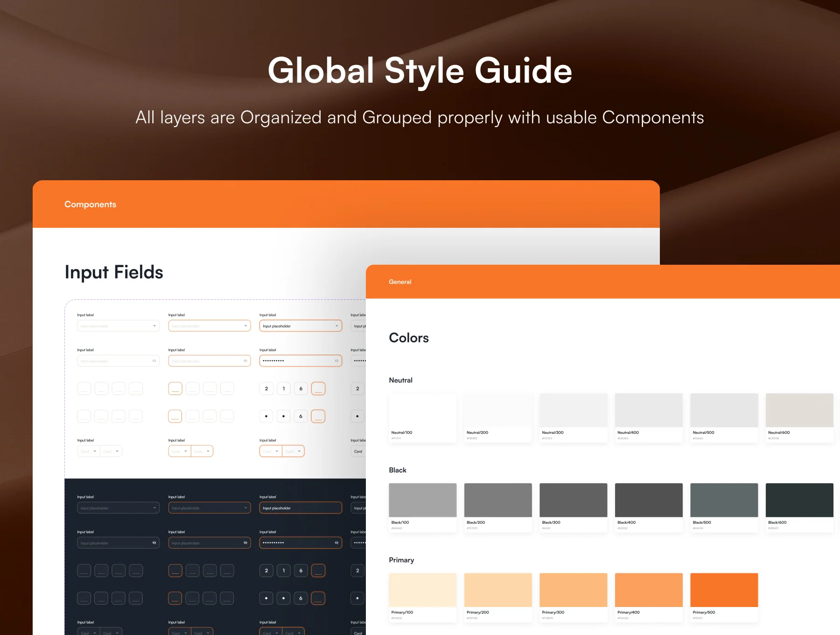The height and width of the screenshot is (635, 840).
Task: Click the Neutral section label
Action: click(400, 381)
